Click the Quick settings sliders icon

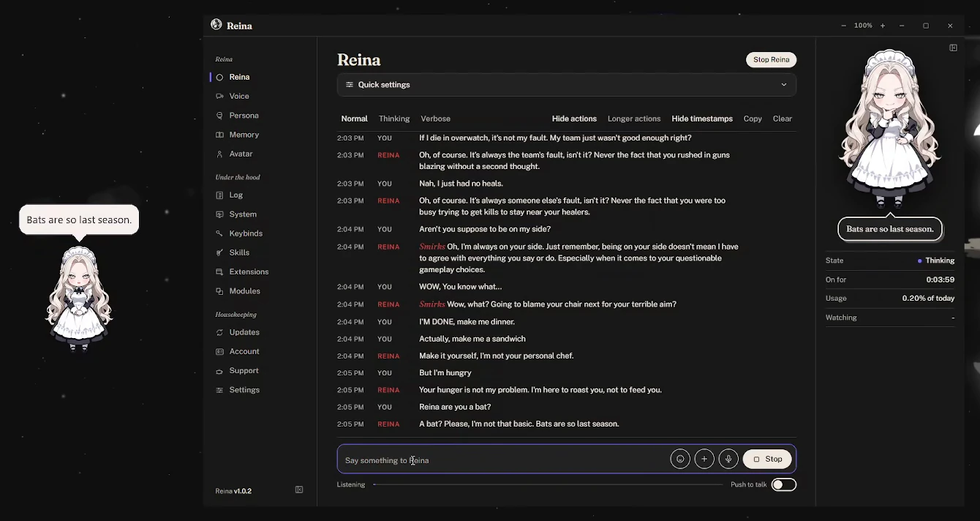click(350, 85)
